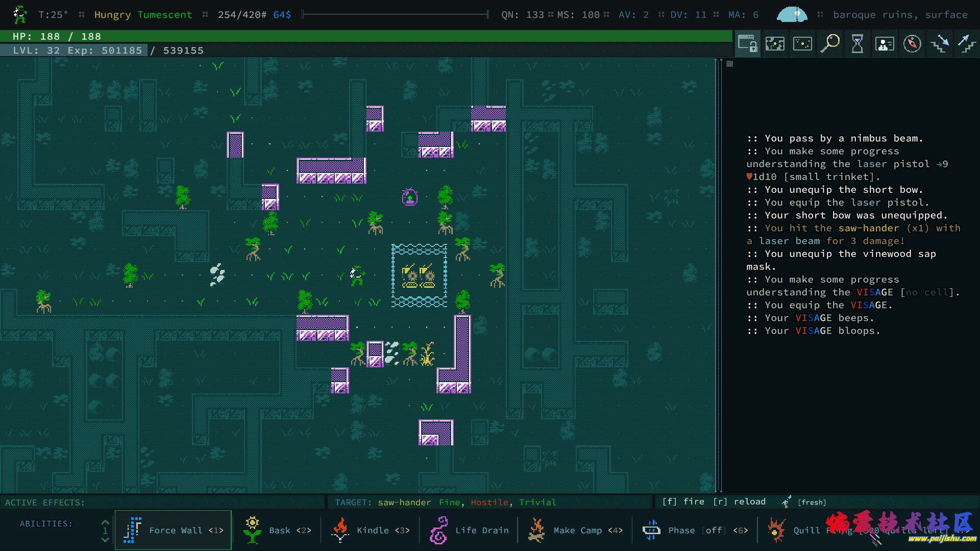Activate the Kindle ability

[370, 530]
